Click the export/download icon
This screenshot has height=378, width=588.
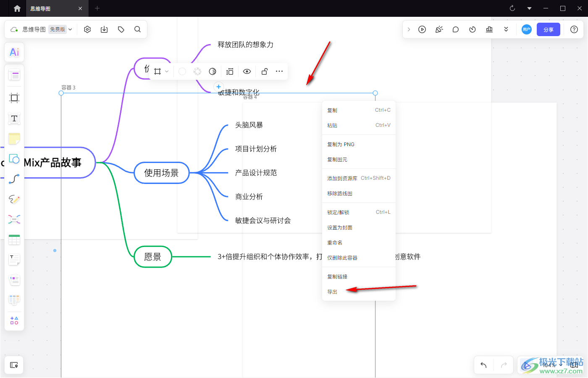(x=104, y=29)
